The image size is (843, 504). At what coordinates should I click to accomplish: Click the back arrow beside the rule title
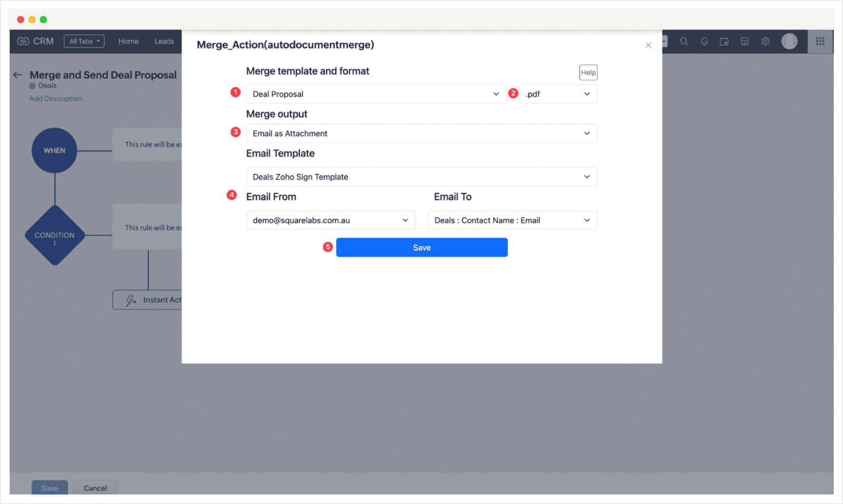tap(18, 75)
